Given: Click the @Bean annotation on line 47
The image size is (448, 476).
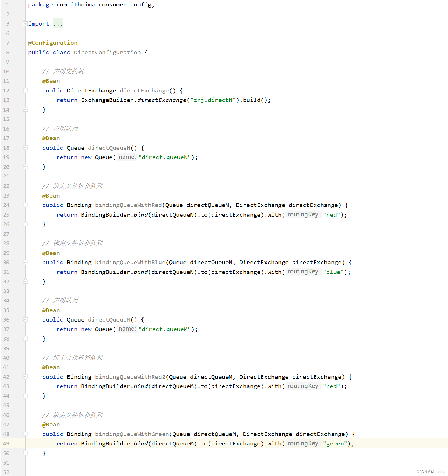Looking at the screenshot, I should 51,425.
